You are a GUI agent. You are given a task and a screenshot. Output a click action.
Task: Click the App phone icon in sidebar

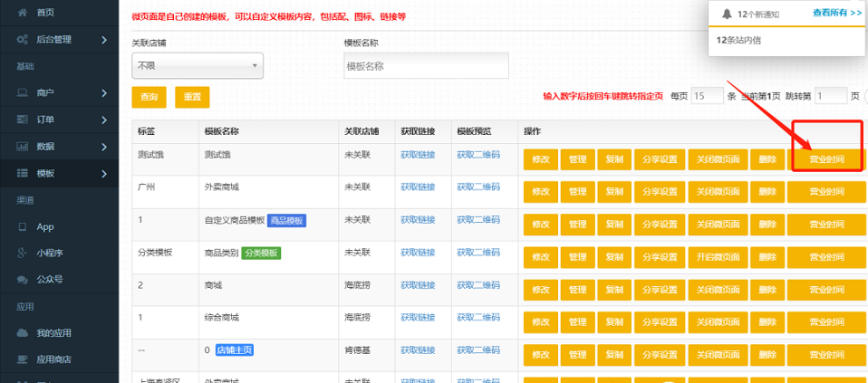(22, 227)
